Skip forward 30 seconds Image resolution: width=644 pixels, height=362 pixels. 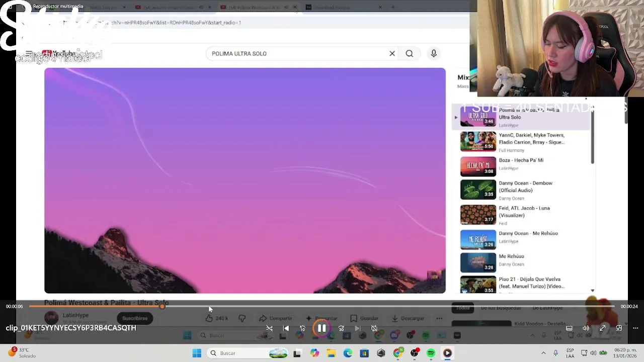[341, 328]
